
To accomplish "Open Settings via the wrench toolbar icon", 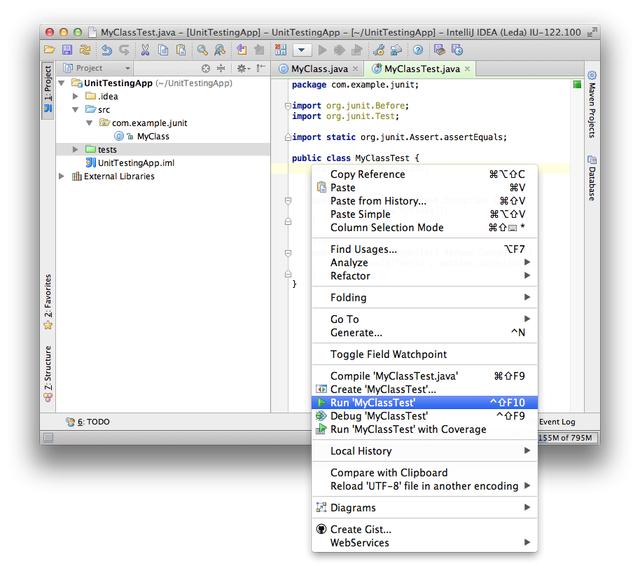I will point(378,50).
